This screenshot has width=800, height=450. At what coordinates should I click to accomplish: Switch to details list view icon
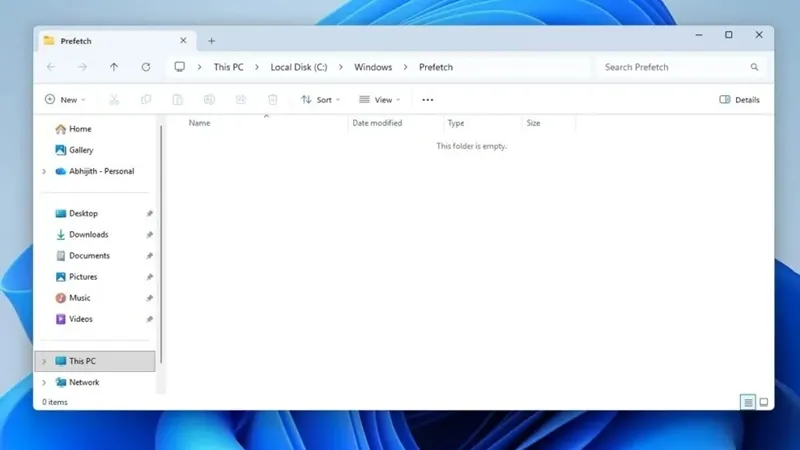tap(748, 402)
